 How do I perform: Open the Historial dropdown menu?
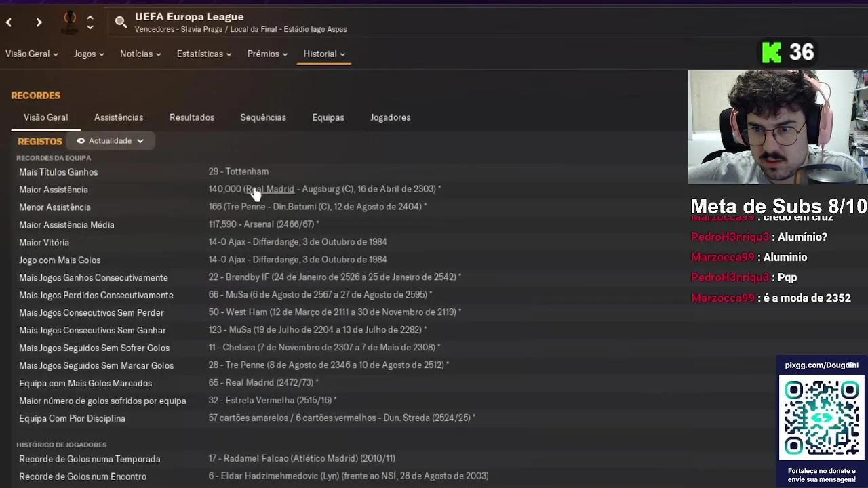tap(324, 54)
